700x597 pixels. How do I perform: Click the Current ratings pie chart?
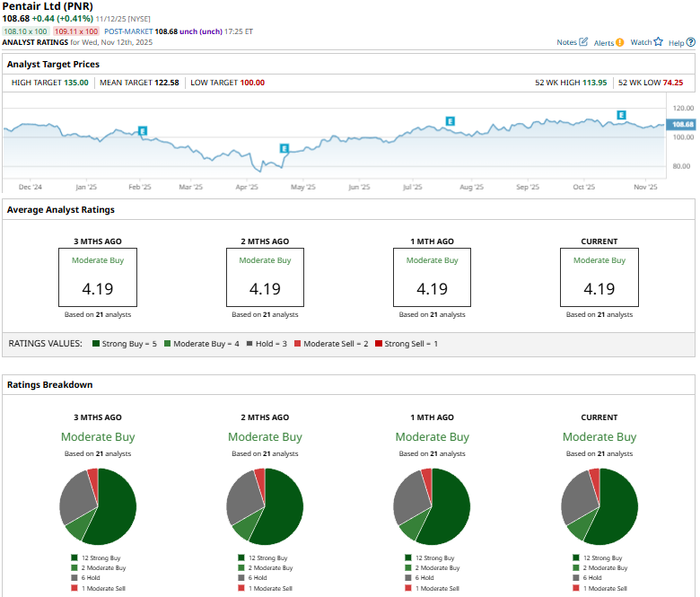pyautogui.click(x=599, y=505)
